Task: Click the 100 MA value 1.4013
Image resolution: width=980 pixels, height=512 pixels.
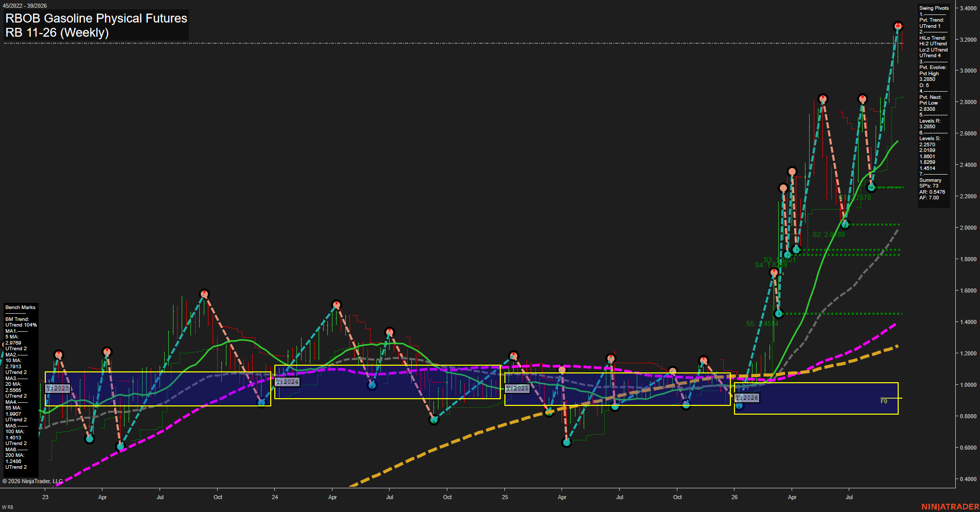Action: [13, 438]
